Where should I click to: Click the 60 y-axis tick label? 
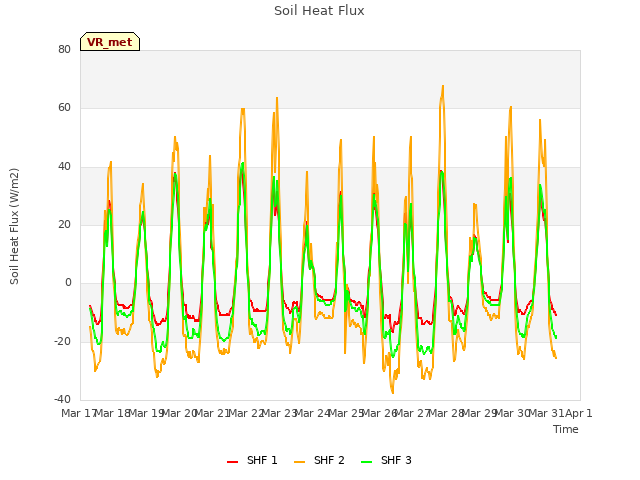(64, 108)
